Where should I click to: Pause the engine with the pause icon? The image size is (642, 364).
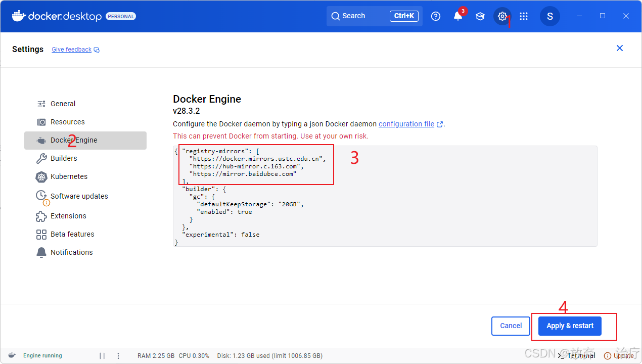tap(102, 356)
